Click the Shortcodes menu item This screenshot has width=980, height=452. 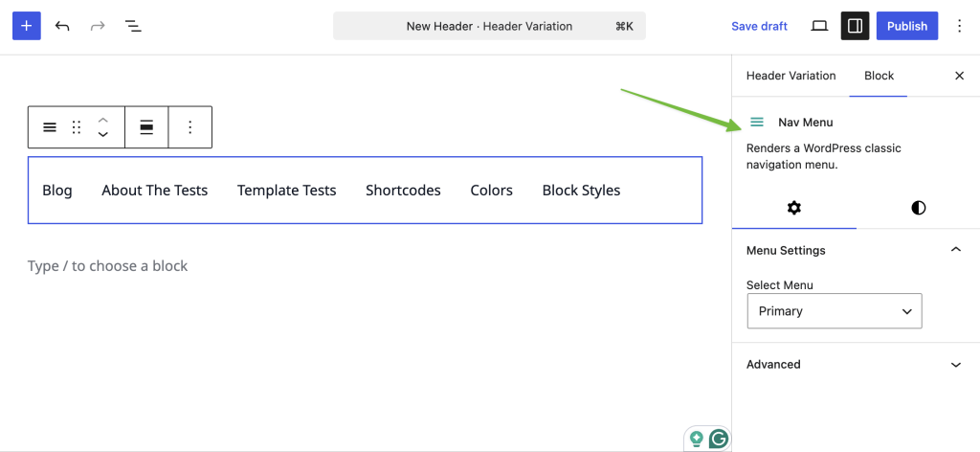(x=403, y=190)
